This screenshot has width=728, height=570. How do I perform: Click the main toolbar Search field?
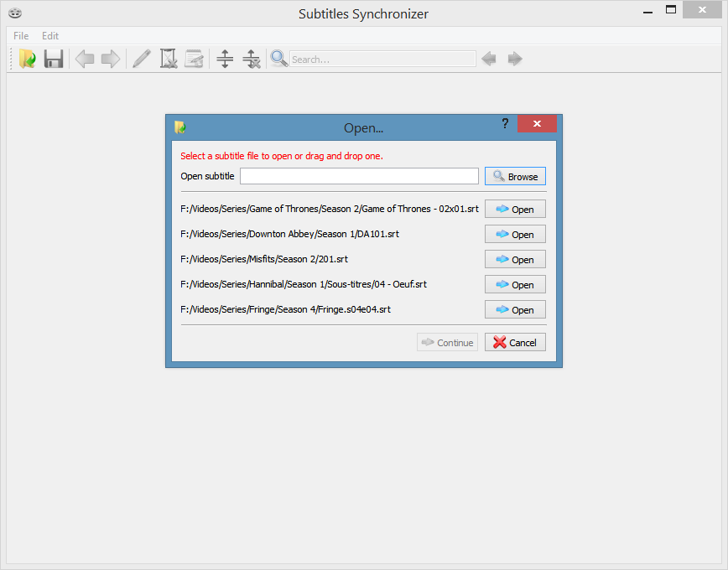382,59
